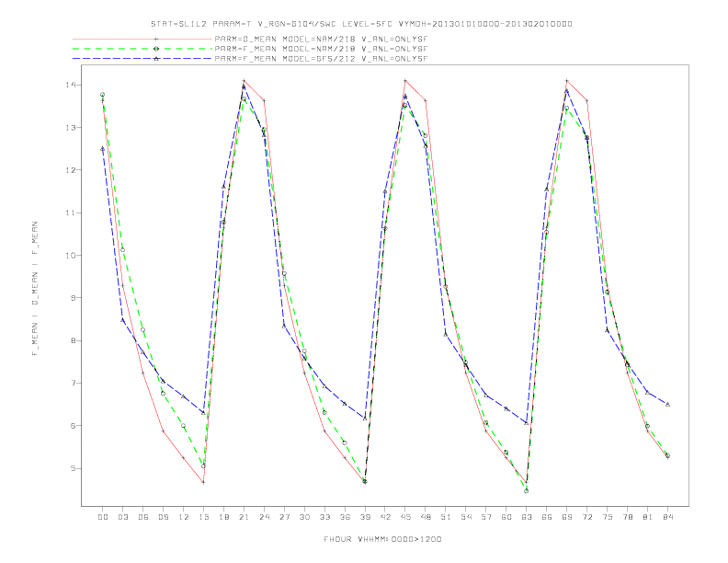Click x-axis forecast hour label 72
Viewport: 728px width, 563px height.
point(587,517)
